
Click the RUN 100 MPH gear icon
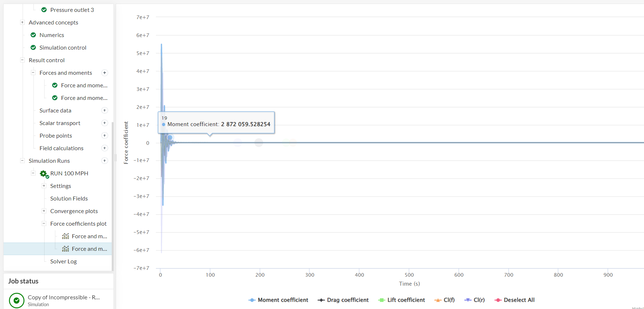[x=44, y=174]
